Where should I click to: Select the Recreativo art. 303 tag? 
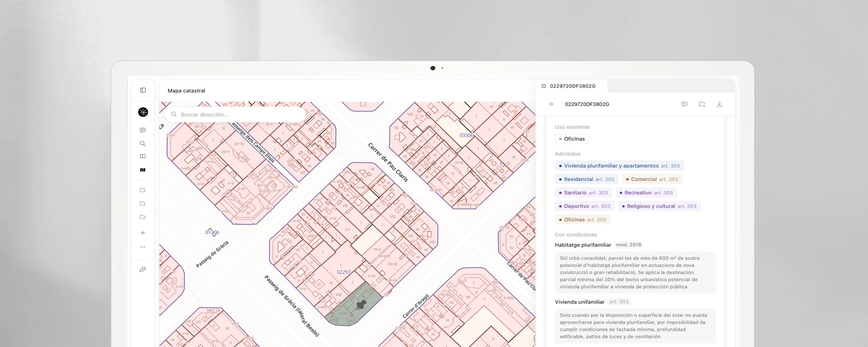point(646,193)
